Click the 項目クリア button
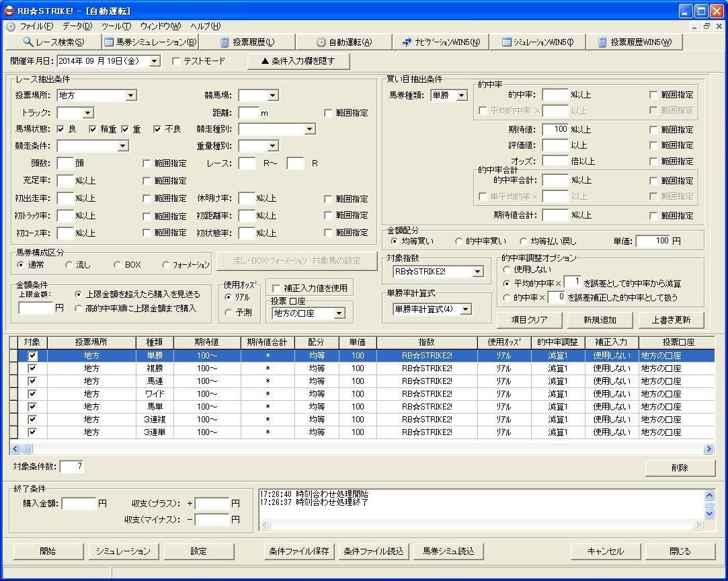 529,319
